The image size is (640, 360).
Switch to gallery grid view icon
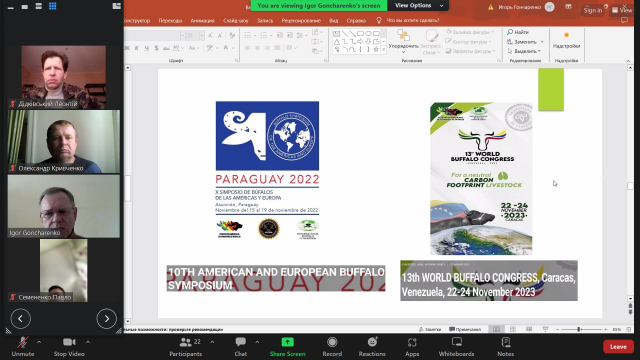point(53,6)
